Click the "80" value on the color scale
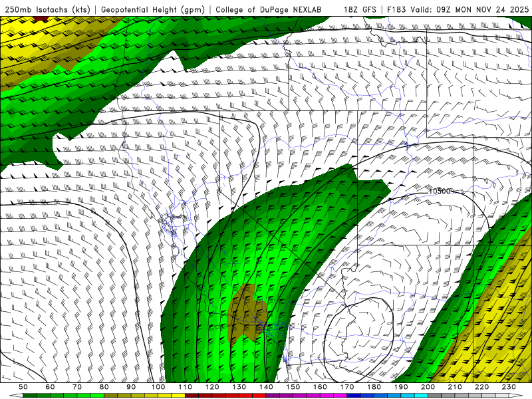The width and height of the screenshot is (532, 399). pyautogui.click(x=104, y=387)
